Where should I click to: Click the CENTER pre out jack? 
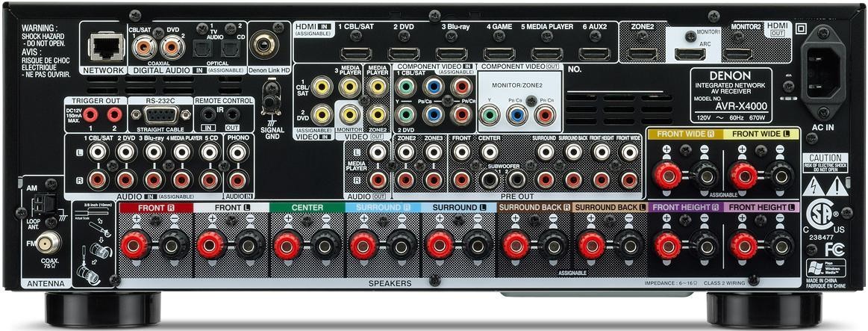point(489,151)
